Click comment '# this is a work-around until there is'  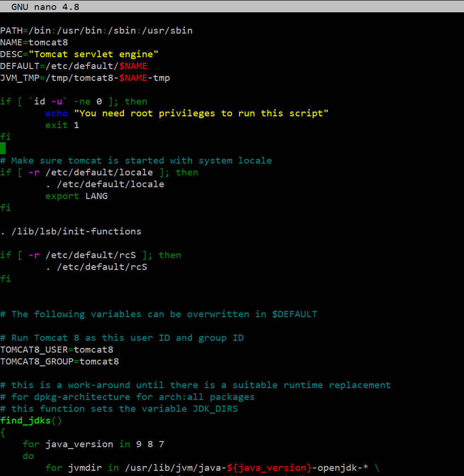[196, 385]
